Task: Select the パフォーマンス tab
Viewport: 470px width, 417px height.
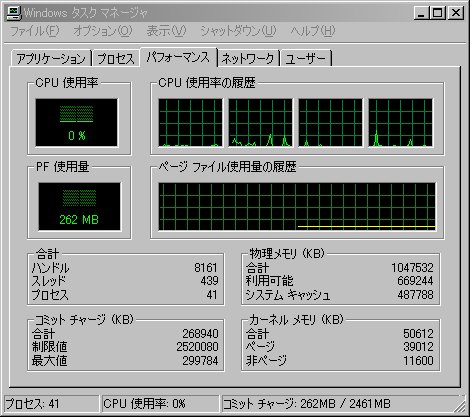Action: coord(178,57)
